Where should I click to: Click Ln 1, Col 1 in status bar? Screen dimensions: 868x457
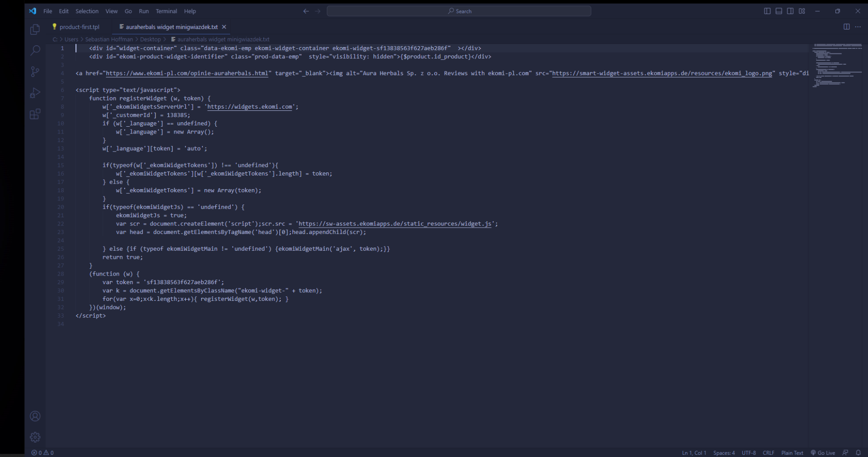coord(694,453)
